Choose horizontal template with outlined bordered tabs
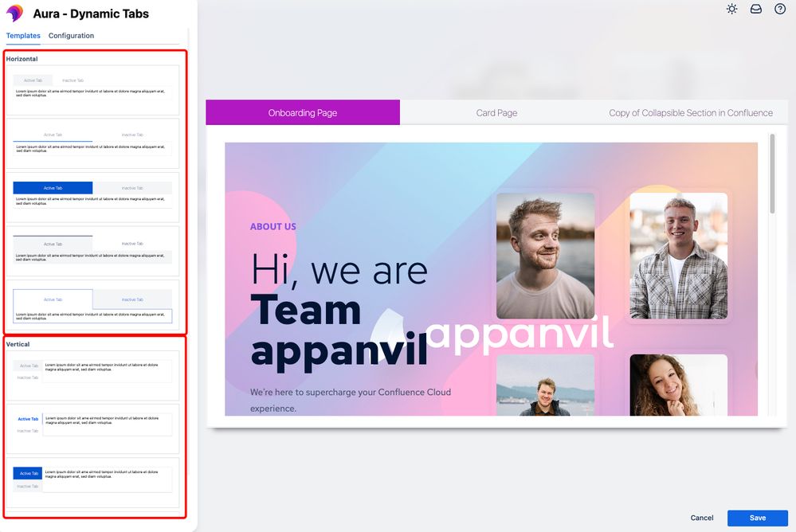 92,304
